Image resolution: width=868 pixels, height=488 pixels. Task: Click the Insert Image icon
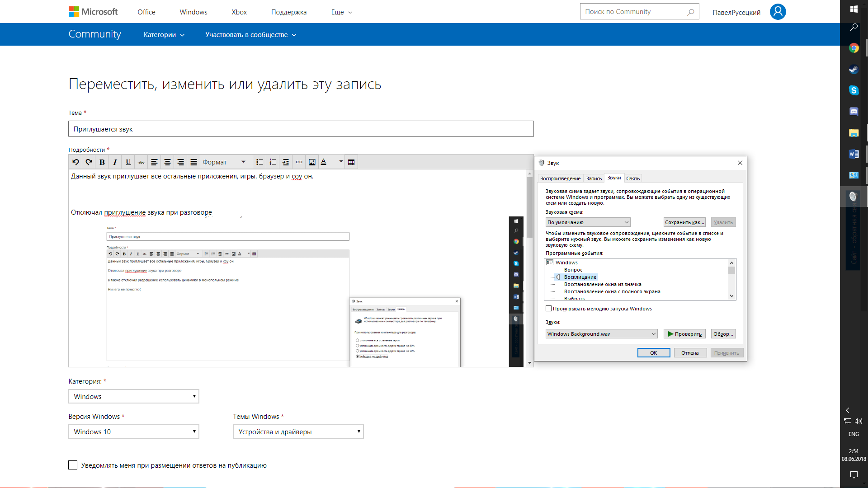tap(312, 161)
